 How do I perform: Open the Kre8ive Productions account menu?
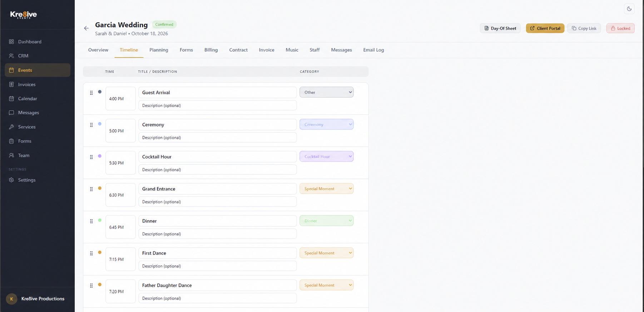click(38, 299)
